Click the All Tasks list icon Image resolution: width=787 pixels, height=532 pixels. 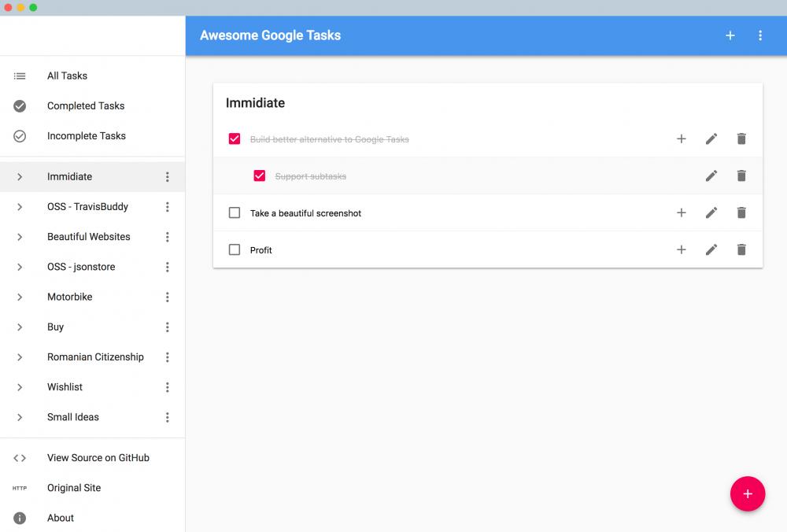[20, 76]
